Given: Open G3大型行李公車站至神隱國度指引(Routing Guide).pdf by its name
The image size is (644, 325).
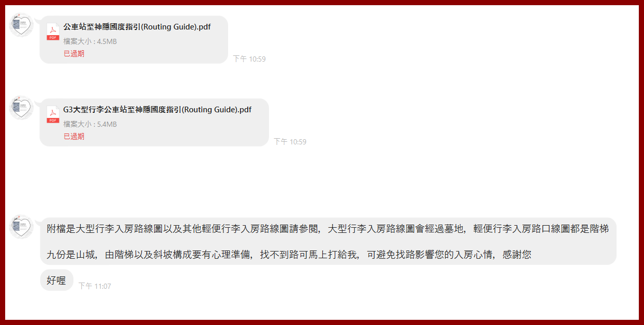Looking at the screenshot, I should click(x=157, y=110).
